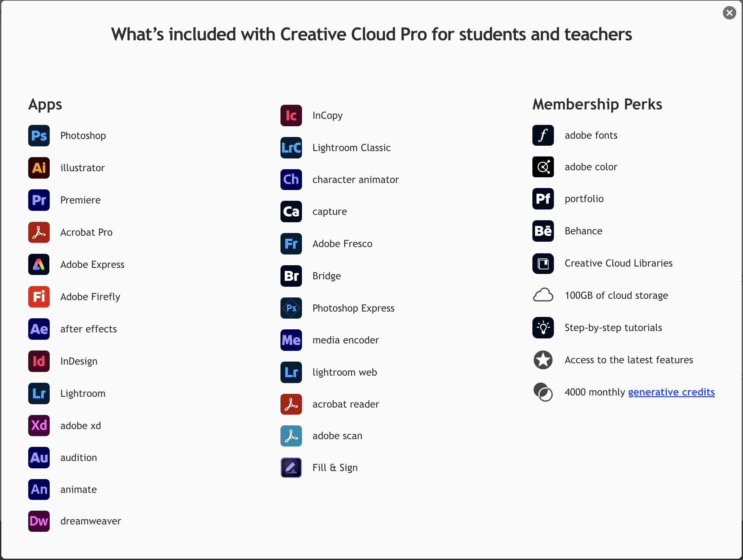
Task: Click the Dreamweaver Dw icon
Action: (x=39, y=521)
